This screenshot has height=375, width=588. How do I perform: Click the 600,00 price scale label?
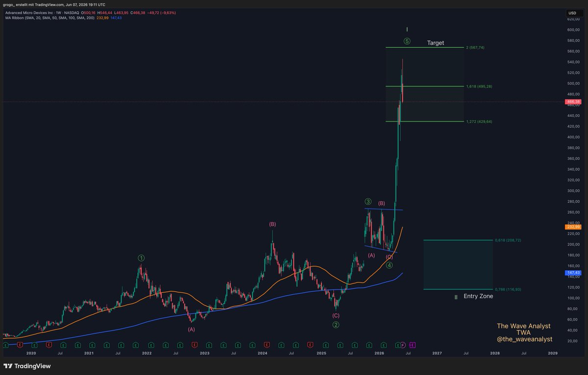point(573,30)
